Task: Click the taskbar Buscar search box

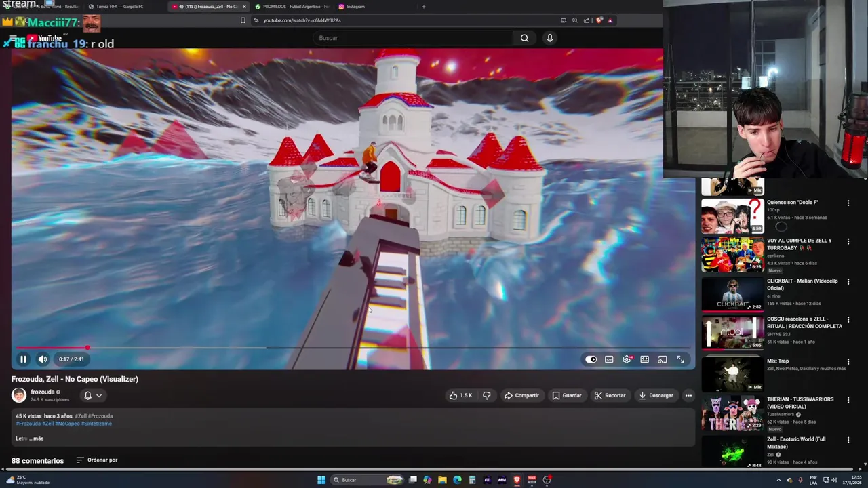Action: pos(367,480)
